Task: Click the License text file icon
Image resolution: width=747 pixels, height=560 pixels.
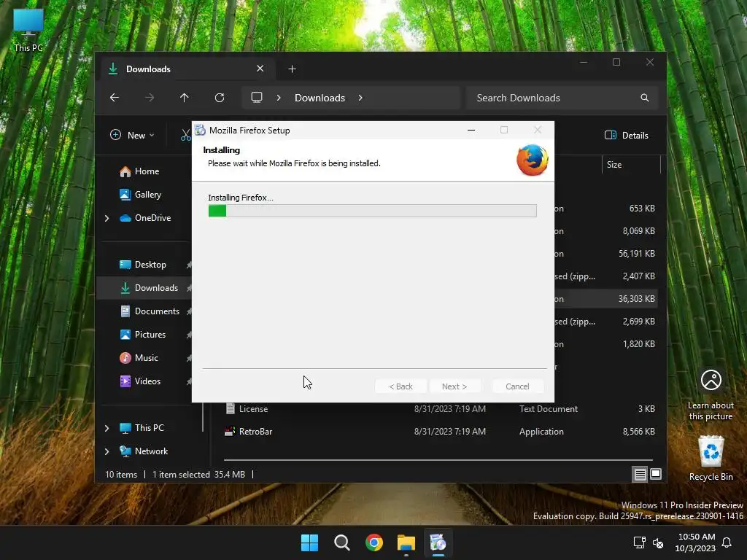Action: [x=230, y=408]
